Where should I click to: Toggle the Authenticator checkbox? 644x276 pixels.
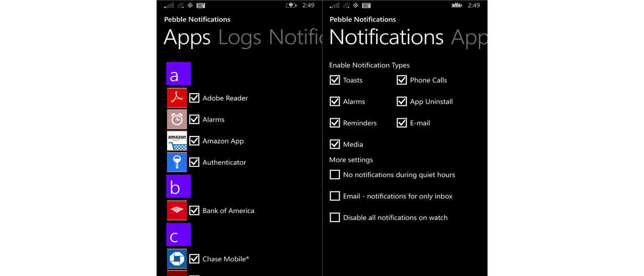pyautogui.click(x=194, y=162)
